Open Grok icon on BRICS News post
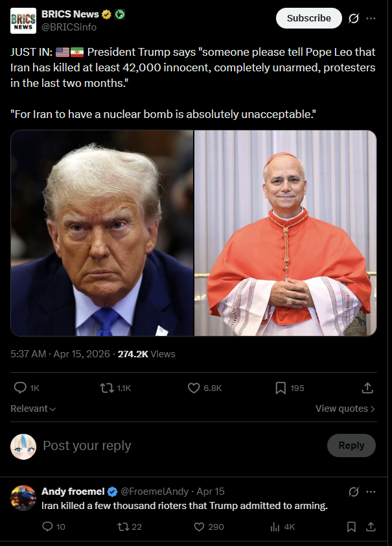Viewport: 392px width, 546px height. pos(353,18)
